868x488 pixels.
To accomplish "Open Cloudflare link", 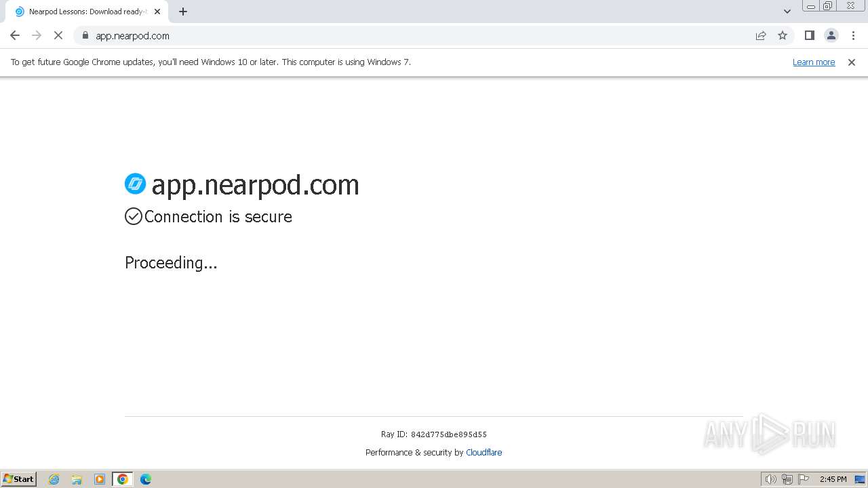I will [x=484, y=452].
